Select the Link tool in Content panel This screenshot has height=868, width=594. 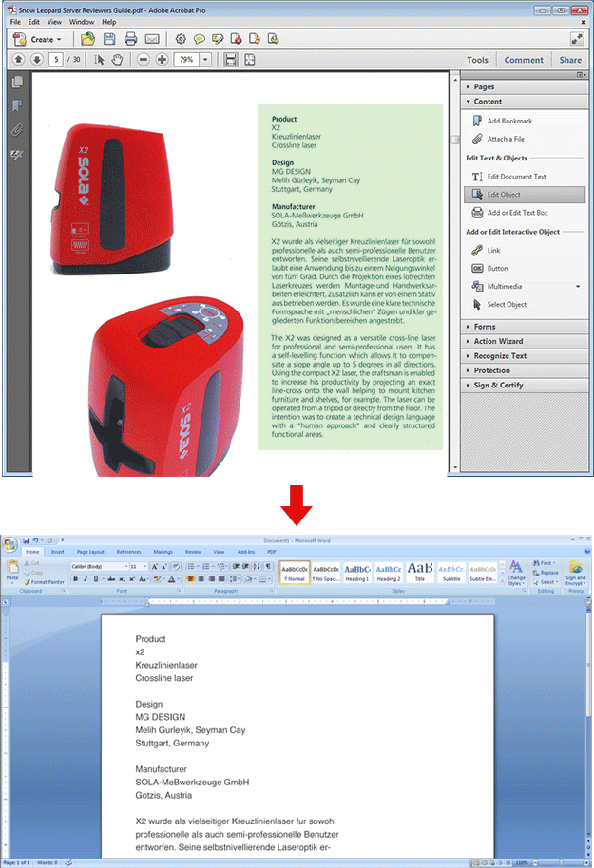(486, 250)
